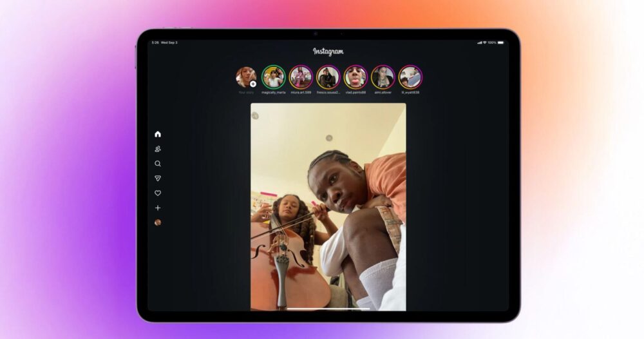This screenshot has height=339, width=644.
Task: Click the Instagram logo at top
Action: click(x=328, y=52)
